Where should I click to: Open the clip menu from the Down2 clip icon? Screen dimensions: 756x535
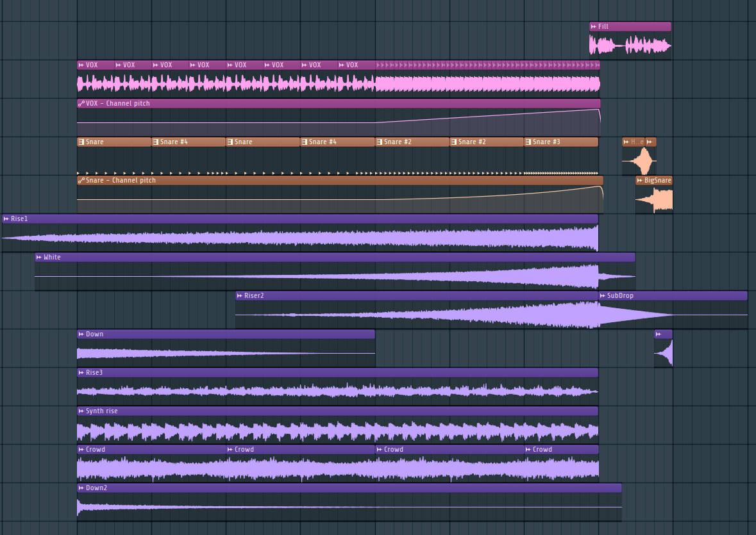click(x=80, y=488)
